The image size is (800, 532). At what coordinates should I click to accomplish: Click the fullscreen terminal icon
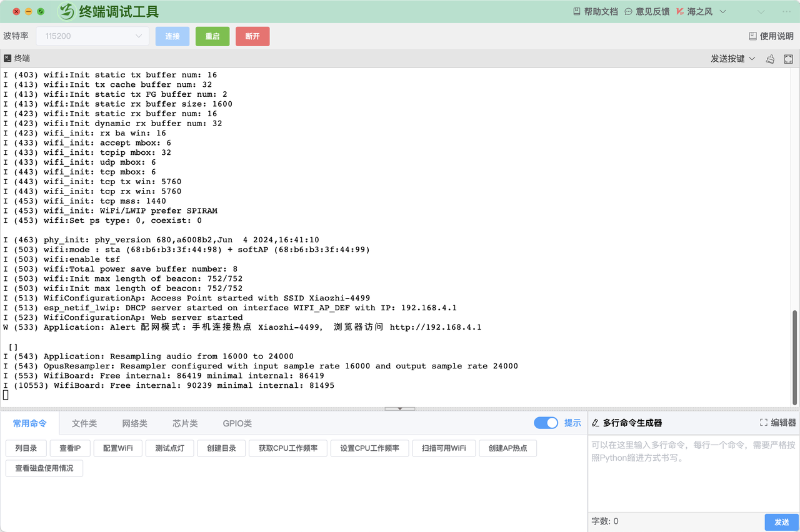789,59
